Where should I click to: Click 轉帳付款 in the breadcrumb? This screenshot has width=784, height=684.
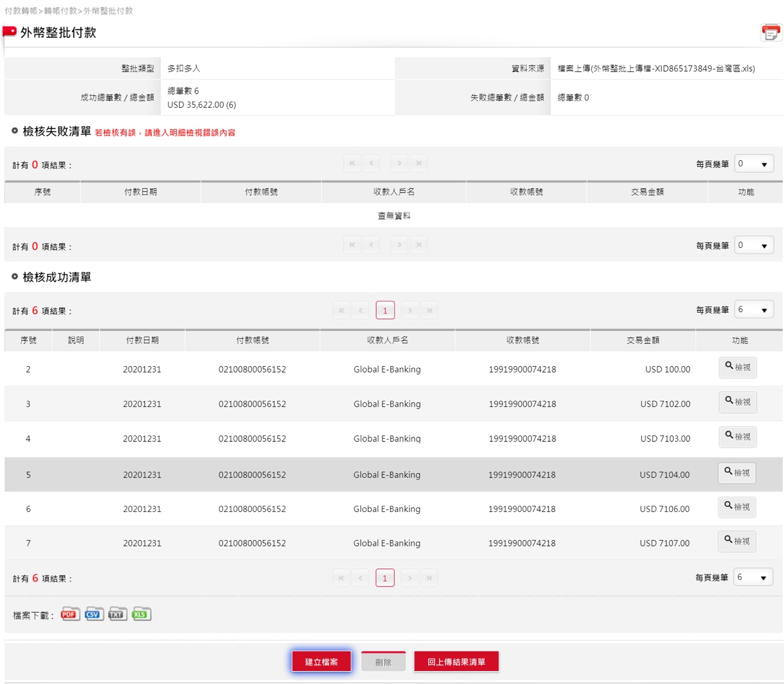60,11
